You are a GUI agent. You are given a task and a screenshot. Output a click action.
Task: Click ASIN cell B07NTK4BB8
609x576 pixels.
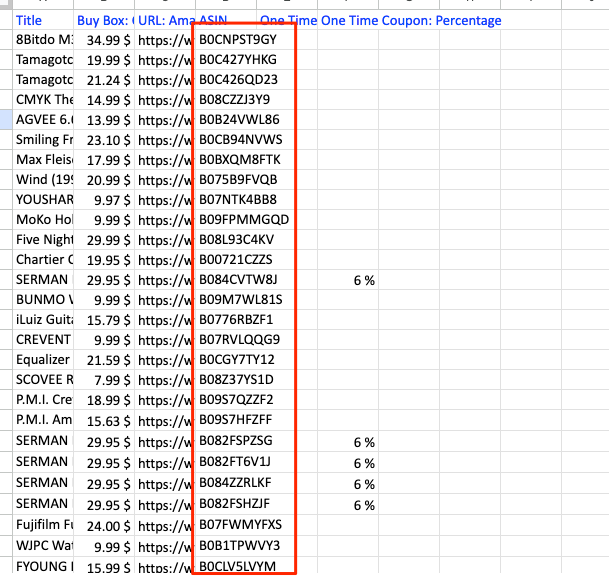point(226,200)
